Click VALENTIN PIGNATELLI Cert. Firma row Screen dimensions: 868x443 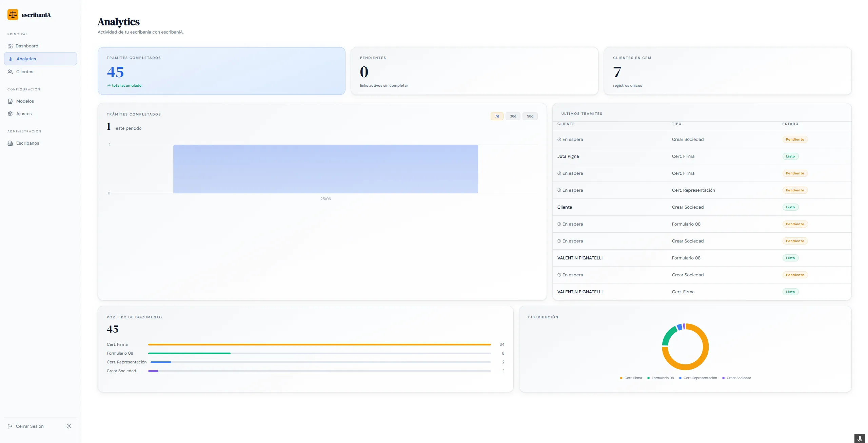pyautogui.click(x=702, y=292)
